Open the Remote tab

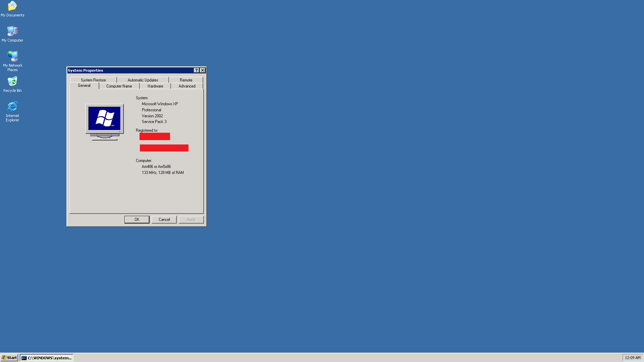186,80
